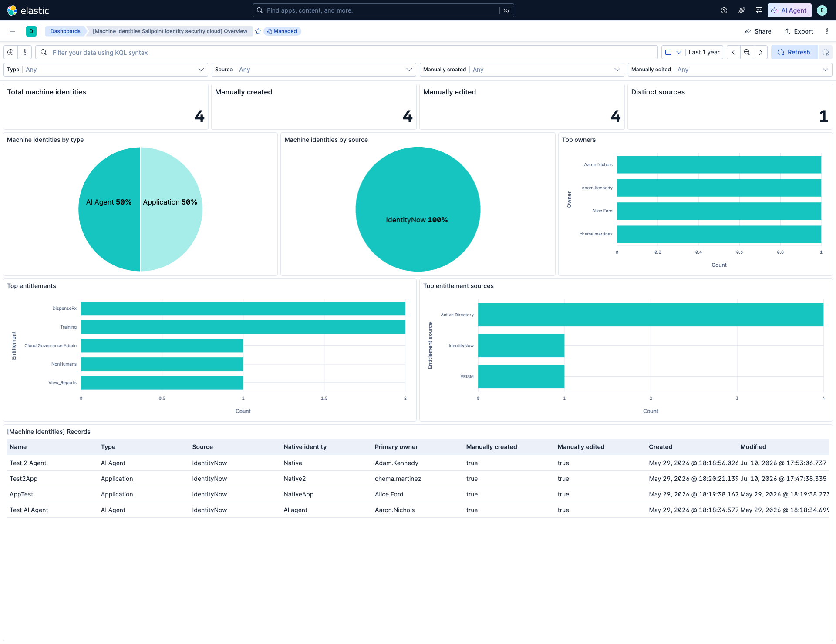The width and height of the screenshot is (836, 644).
Task: Share the dashboard
Action: (758, 31)
